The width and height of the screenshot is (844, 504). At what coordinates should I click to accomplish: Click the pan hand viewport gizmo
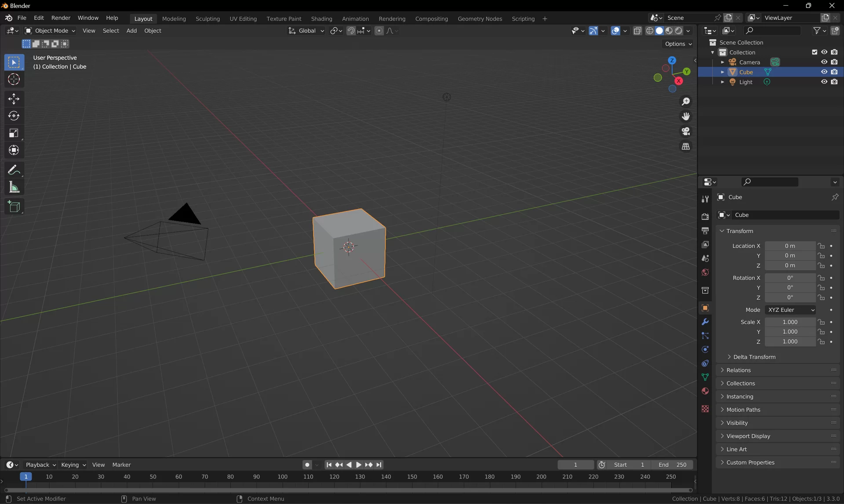(686, 116)
